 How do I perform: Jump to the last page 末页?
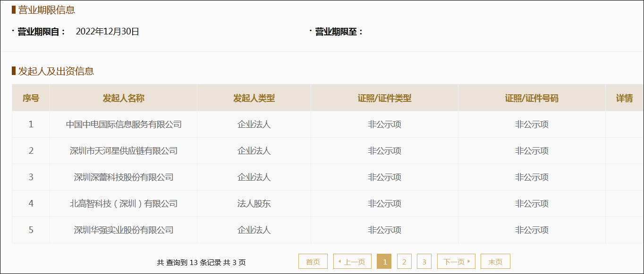495,262
